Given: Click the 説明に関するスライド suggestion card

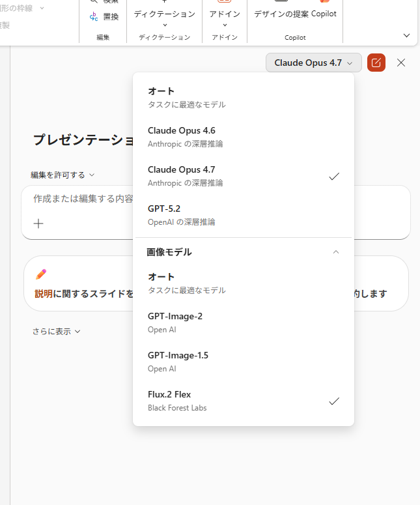Looking at the screenshot, I should 79,283.
